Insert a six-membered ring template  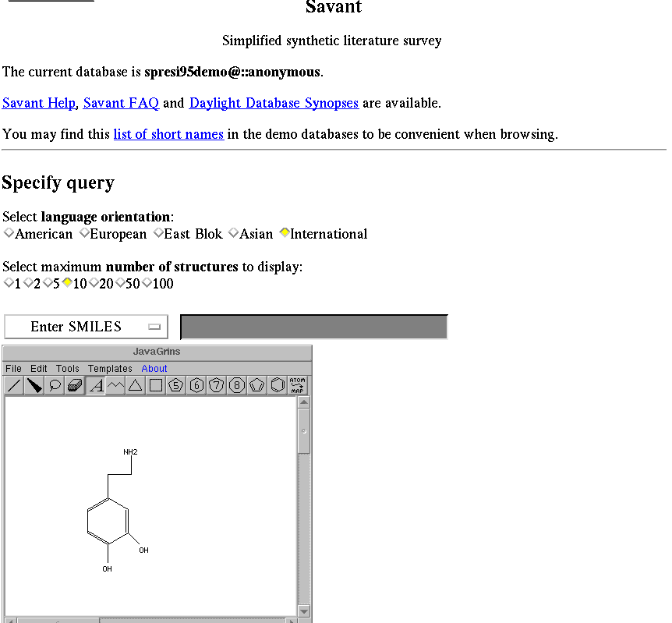pos(196,385)
